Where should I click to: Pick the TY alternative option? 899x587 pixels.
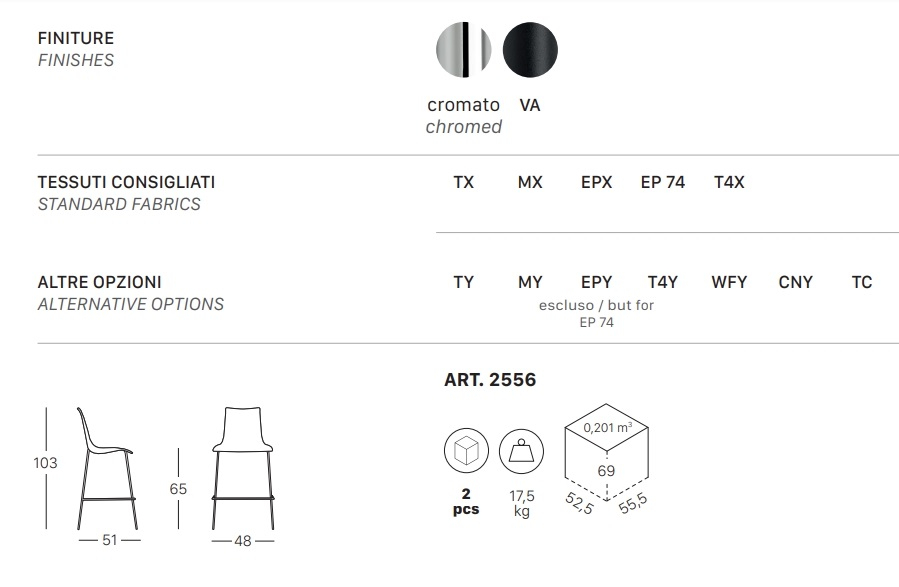pos(464,282)
